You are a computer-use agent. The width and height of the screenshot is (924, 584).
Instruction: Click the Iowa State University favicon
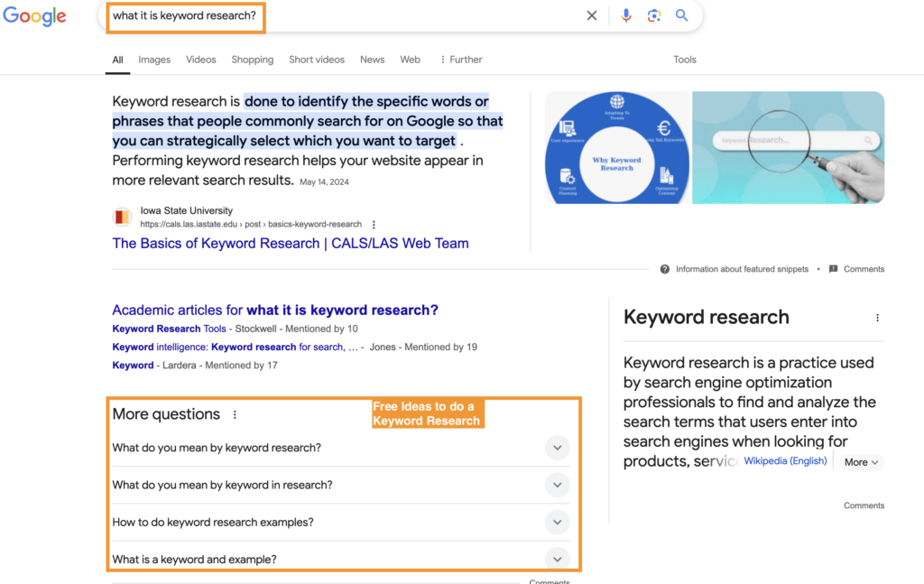coord(122,217)
